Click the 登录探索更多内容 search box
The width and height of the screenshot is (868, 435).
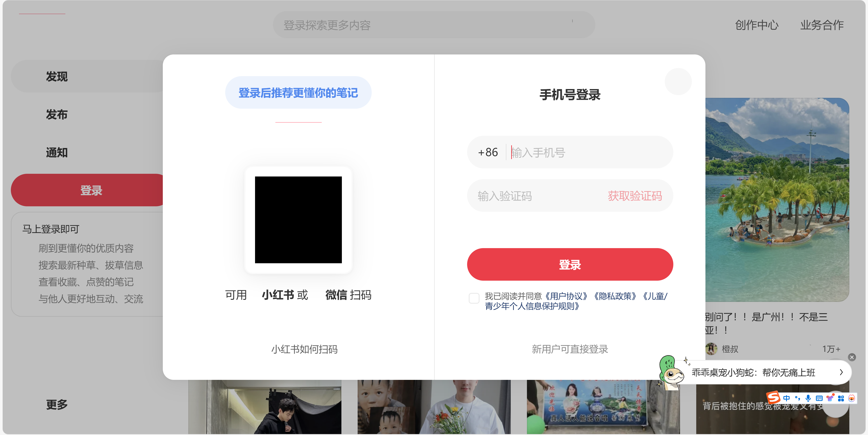(434, 25)
